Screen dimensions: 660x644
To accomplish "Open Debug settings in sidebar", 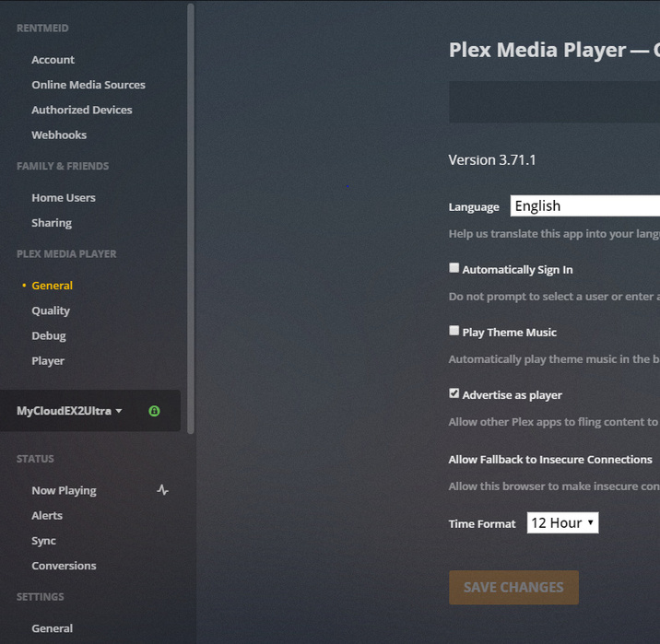I will click(x=49, y=336).
